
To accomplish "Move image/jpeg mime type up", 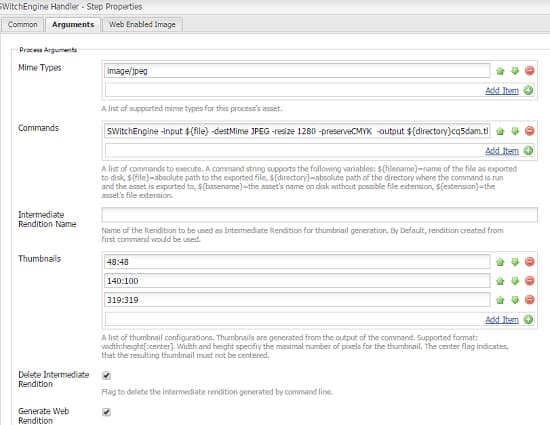I will pos(500,71).
